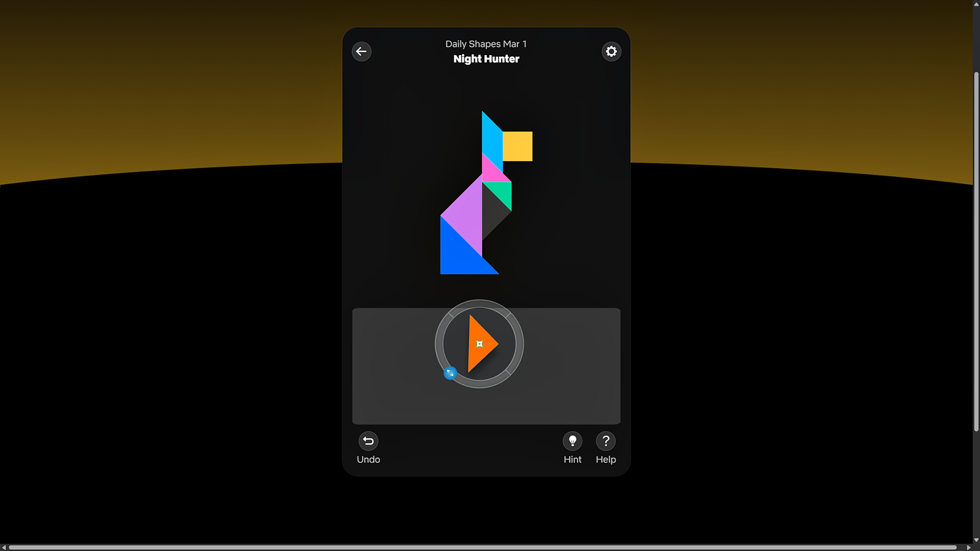Click the yellow square piece
Viewport: 980px width, 551px height.
(x=518, y=146)
